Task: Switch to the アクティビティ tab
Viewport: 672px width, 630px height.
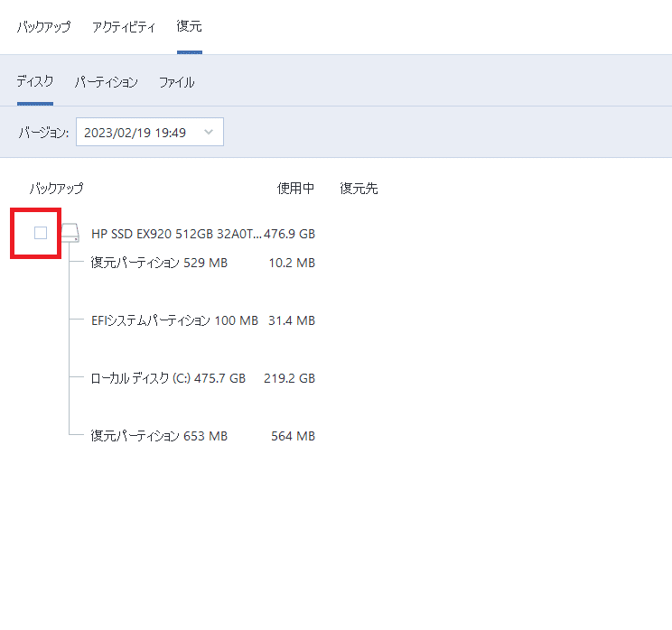Action: pyautogui.click(x=124, y=27)
